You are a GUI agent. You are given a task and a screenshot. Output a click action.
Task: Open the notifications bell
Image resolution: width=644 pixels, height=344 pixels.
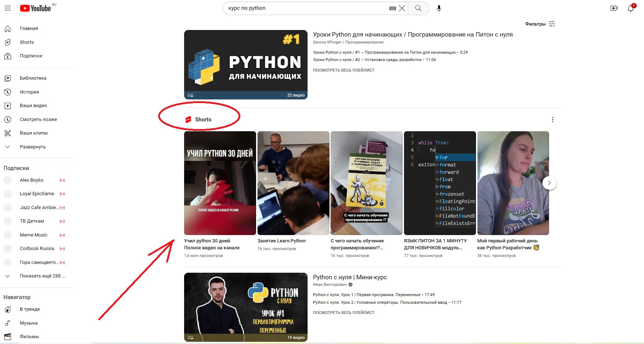pyautogui.click(x=631, y=8)
